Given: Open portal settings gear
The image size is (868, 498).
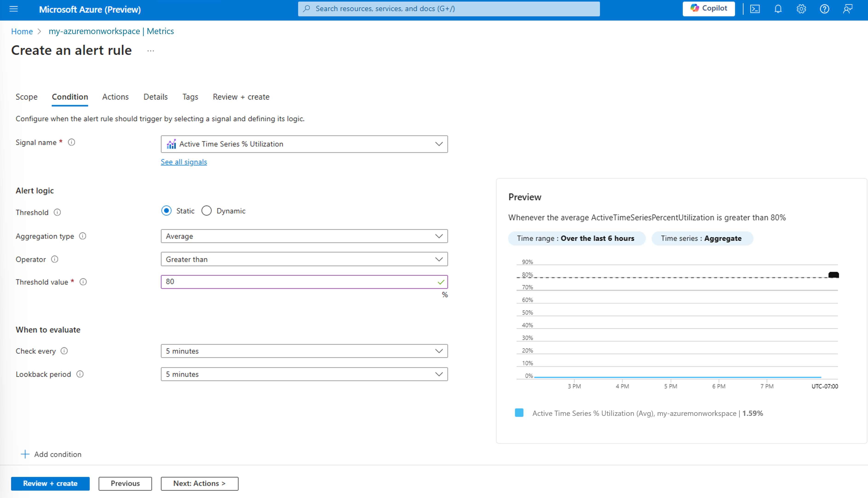Looking at the screenshot, I should 801,9.
